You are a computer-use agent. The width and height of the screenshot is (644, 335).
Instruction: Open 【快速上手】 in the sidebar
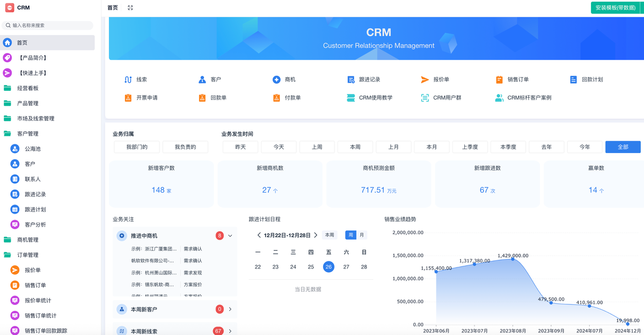pos(48,73)
